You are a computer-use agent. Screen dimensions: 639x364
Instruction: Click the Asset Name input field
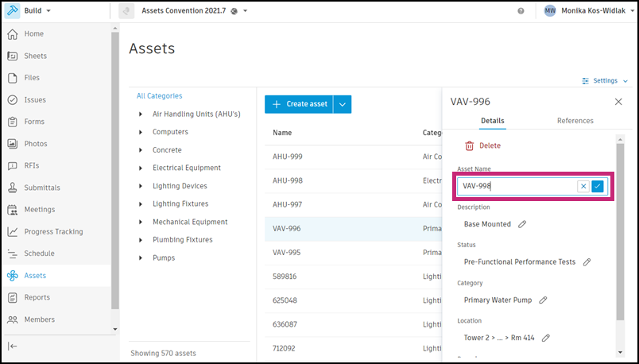click(x=517, y=186)
